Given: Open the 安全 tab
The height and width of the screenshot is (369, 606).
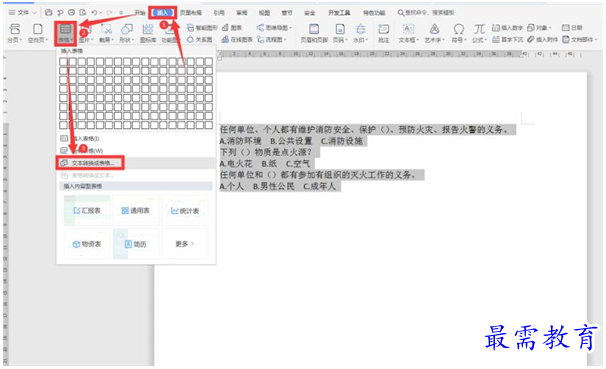Looking at the screenshot, I should (x=310, y=13).
